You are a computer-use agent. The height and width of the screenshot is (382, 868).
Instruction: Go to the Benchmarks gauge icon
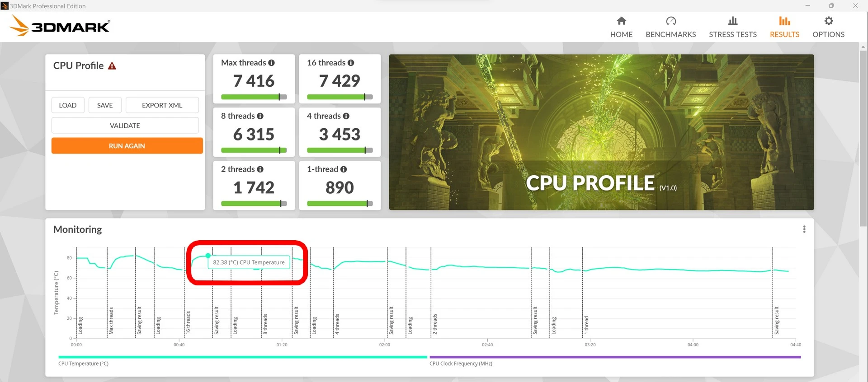coord(671,21)
